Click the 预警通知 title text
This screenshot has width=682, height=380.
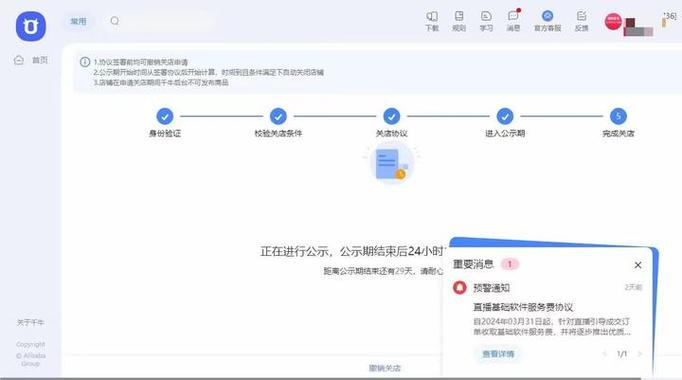(x=491, y=288)
